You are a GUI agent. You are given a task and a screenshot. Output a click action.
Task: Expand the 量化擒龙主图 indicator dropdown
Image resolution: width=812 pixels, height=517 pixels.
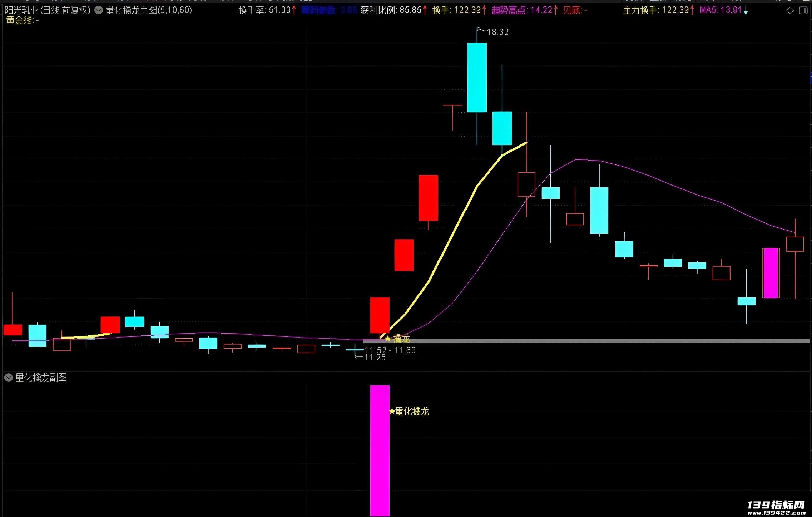click(x=98, y=10)
